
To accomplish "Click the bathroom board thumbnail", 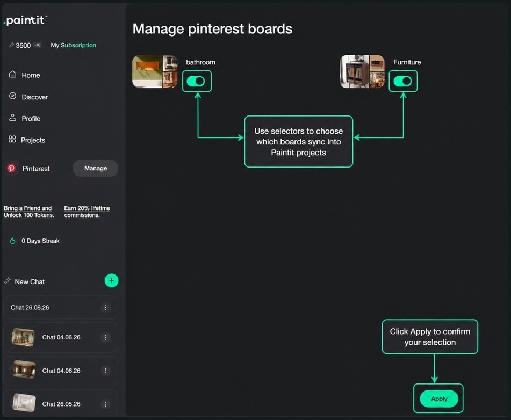I will [155, 71].
